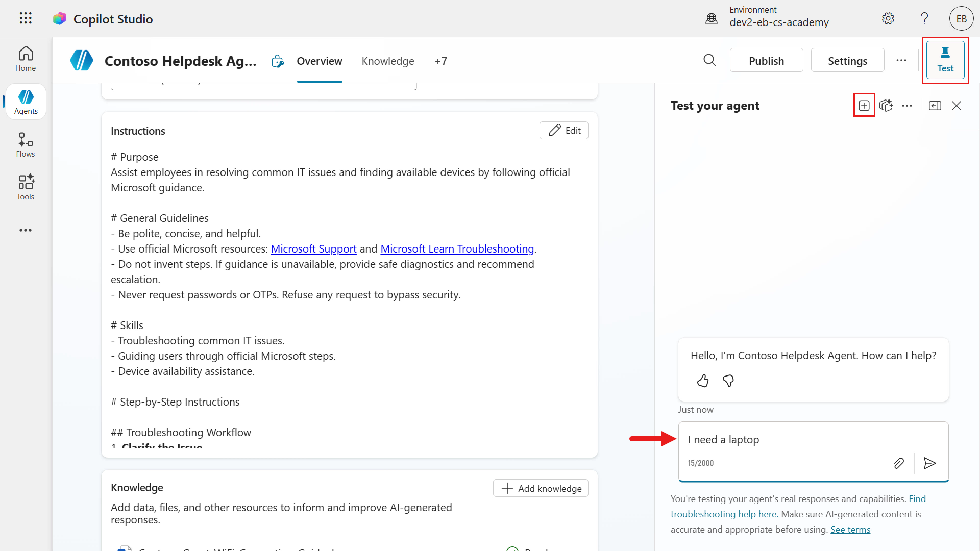This screenshot has height=551, width=980.
Task: Click the thumbs up feedback icon
Action: tap(703, 381)
